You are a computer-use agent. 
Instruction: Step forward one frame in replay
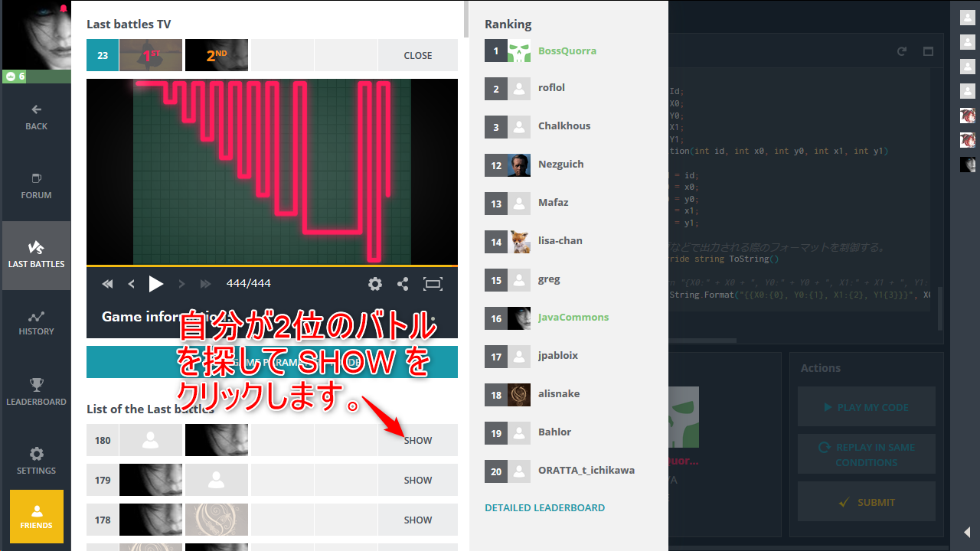(181, 284)
